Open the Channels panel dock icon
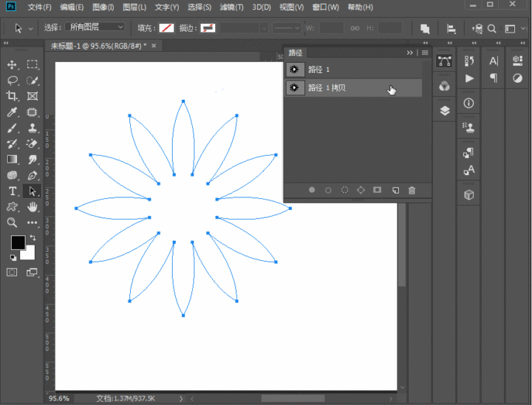 (445, 86)
